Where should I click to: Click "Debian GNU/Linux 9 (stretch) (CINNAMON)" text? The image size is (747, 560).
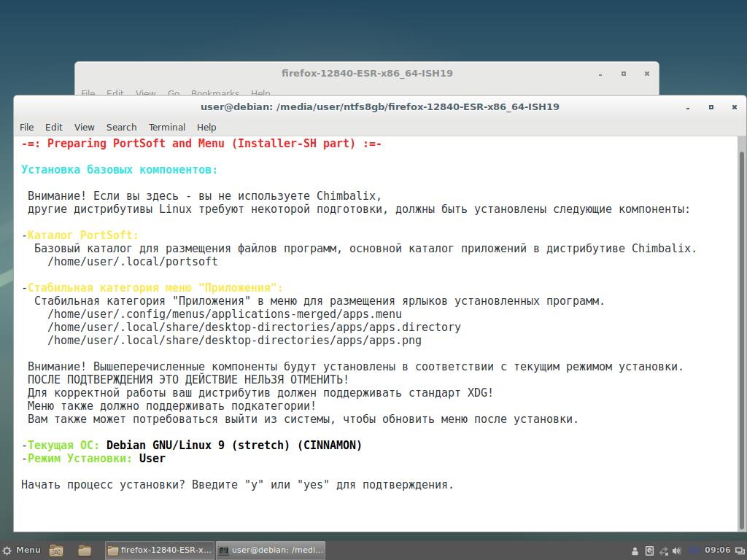click(234, 446)
